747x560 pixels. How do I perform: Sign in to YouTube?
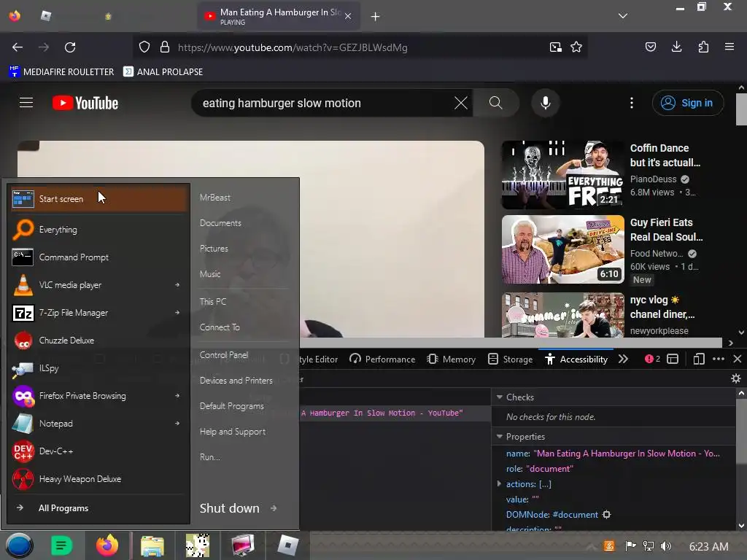tap(687, 103)
